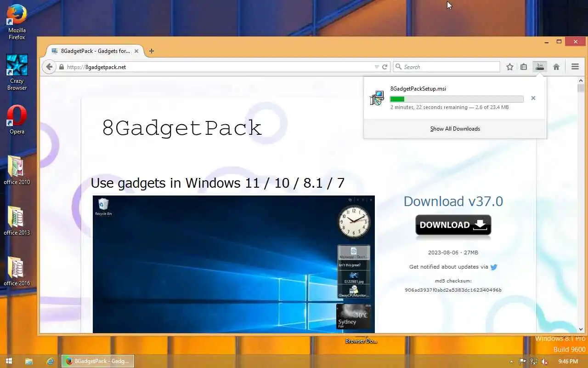588x368 pixels.
Task: Click the download progress bar
Action: (x=457, y=99)
